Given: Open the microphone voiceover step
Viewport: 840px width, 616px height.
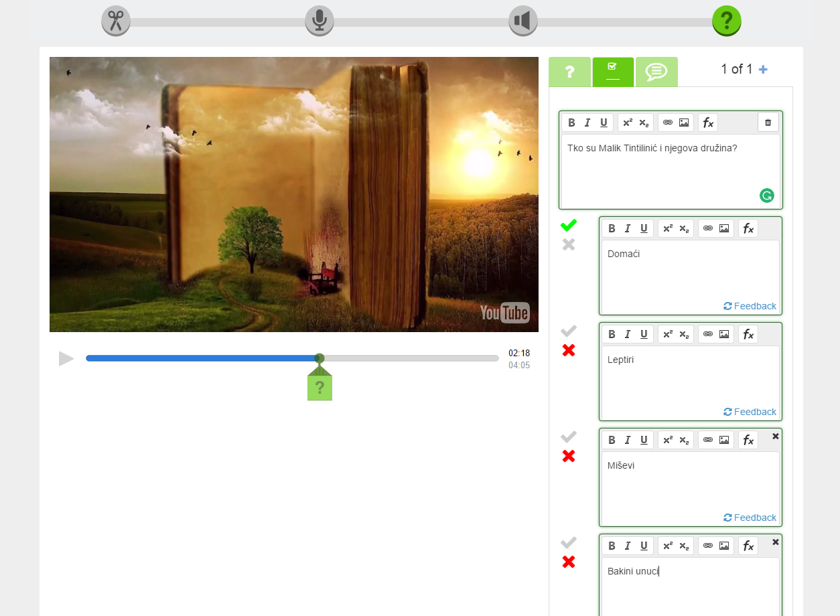Looking at the screenshot, I should [320, 21].
